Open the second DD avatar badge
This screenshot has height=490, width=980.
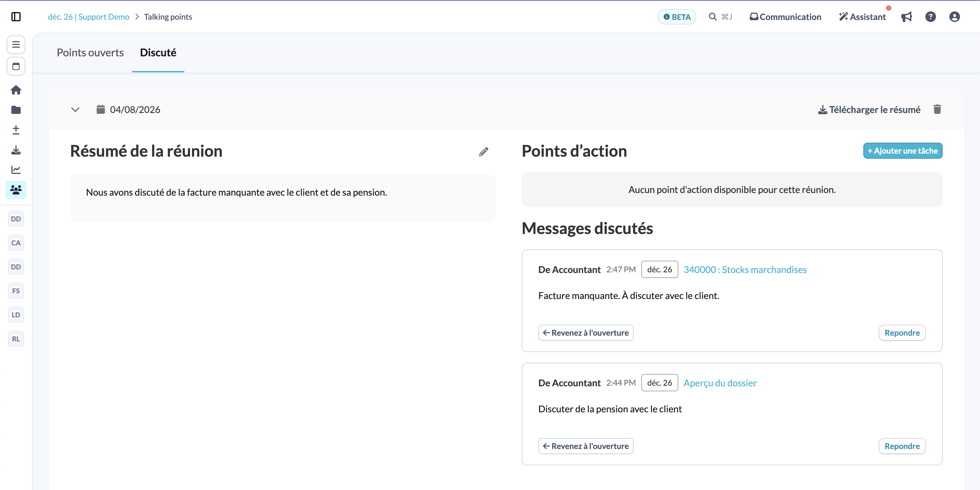pos(16,267)
